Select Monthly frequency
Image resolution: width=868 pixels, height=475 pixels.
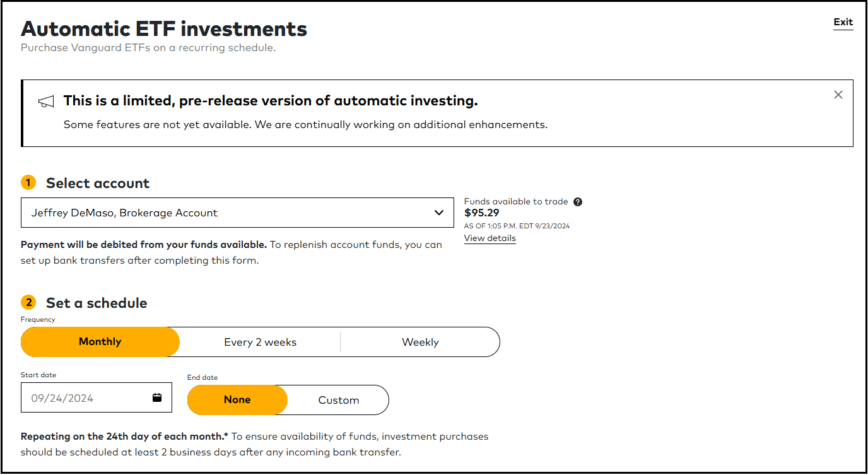(x=100, y=342)
